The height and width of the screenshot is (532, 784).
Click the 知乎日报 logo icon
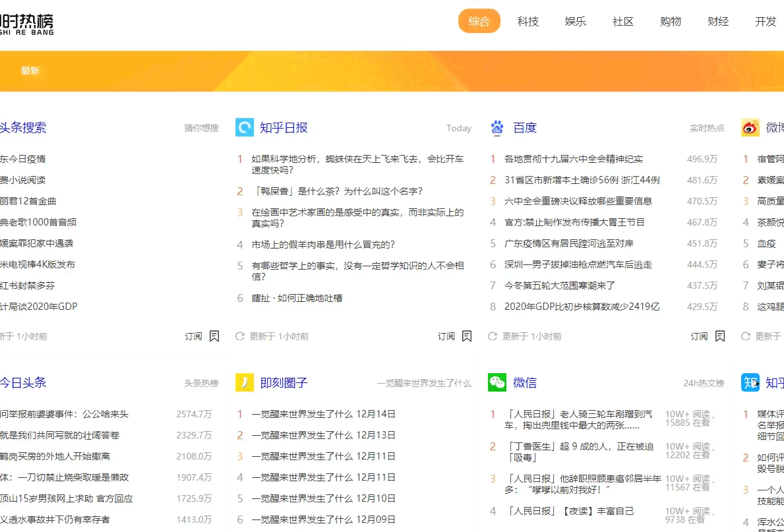coord(245,127)
